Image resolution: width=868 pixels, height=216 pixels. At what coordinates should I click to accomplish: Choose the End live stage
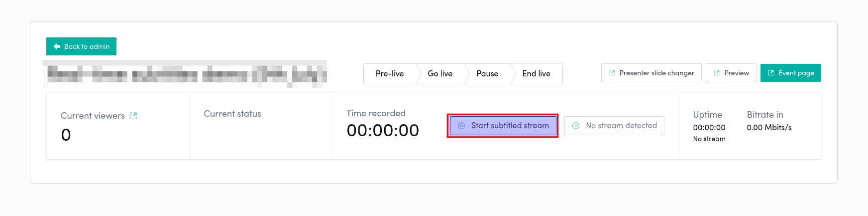click(x=536, y=74)
